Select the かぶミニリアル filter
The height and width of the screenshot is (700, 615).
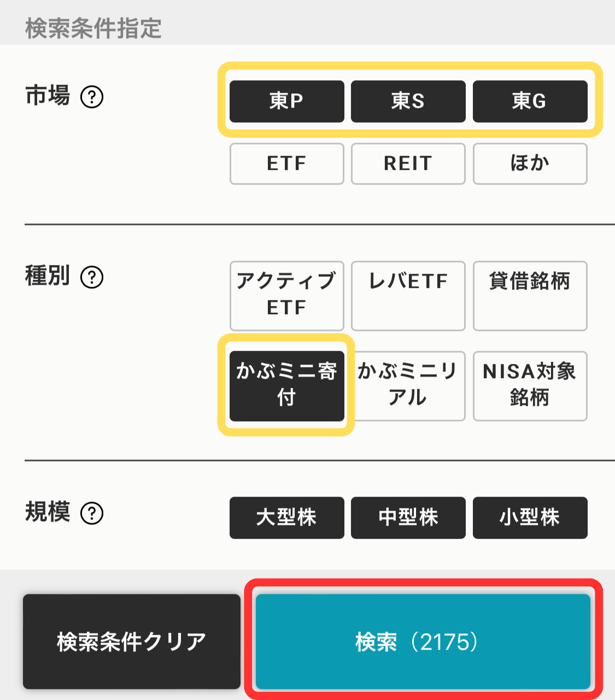coord(408,386)
